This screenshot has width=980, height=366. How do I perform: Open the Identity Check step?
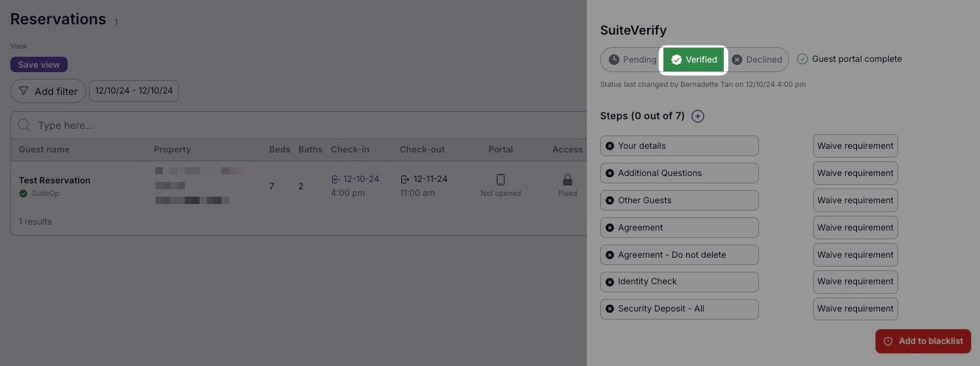coord(679,281)
